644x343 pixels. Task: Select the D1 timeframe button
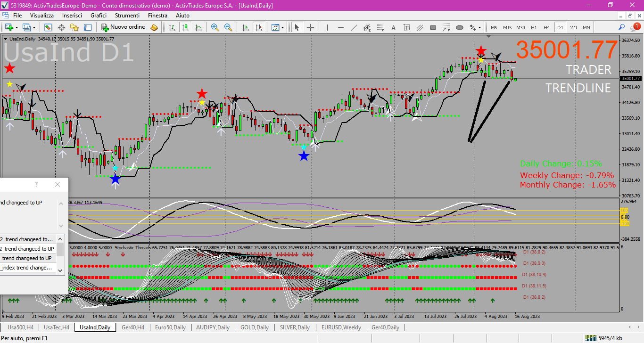560,27
